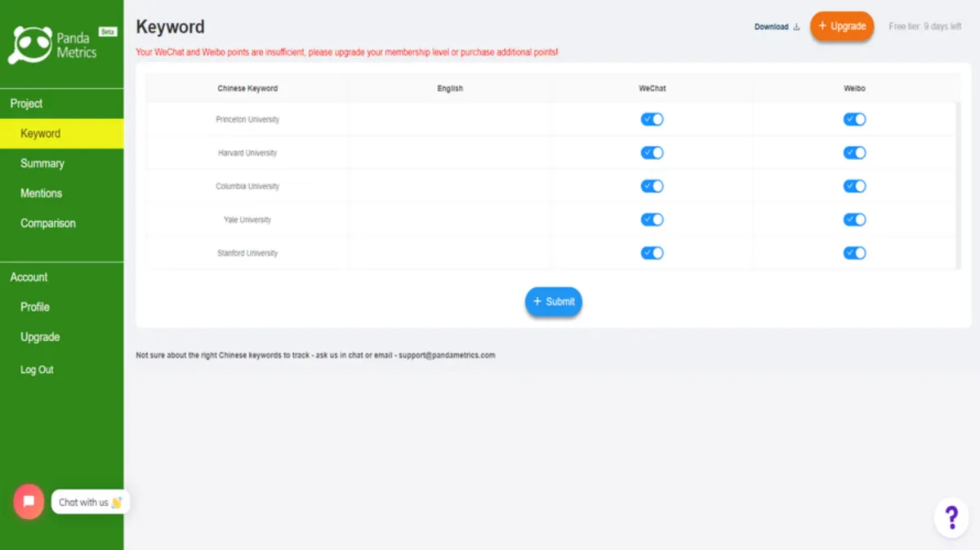The height and width of the screenshot is (550, 980).
Task: Click the Free tier days left text
Action: pyautogui.click(x=925, y=27)
